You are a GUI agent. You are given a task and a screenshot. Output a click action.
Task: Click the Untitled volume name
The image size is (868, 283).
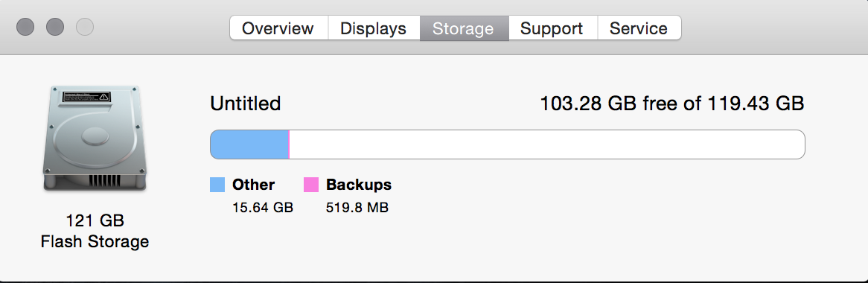pyautogui.click(x=245, y=104)
